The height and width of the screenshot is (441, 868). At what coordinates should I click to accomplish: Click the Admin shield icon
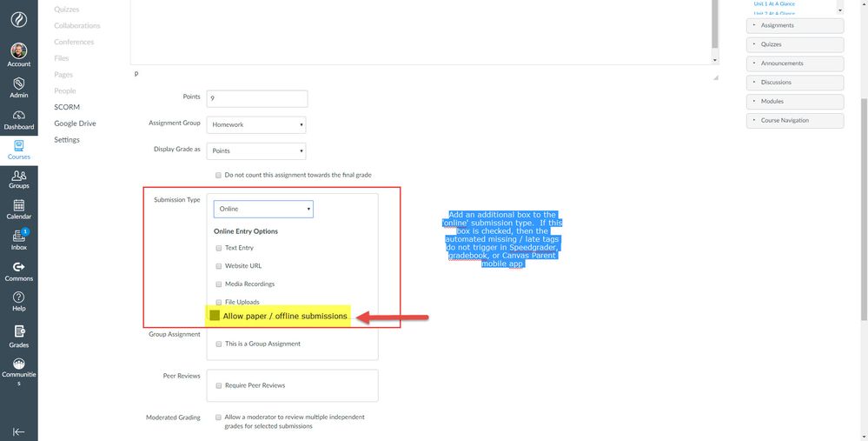pyautogui.click(x=18, y=84)
